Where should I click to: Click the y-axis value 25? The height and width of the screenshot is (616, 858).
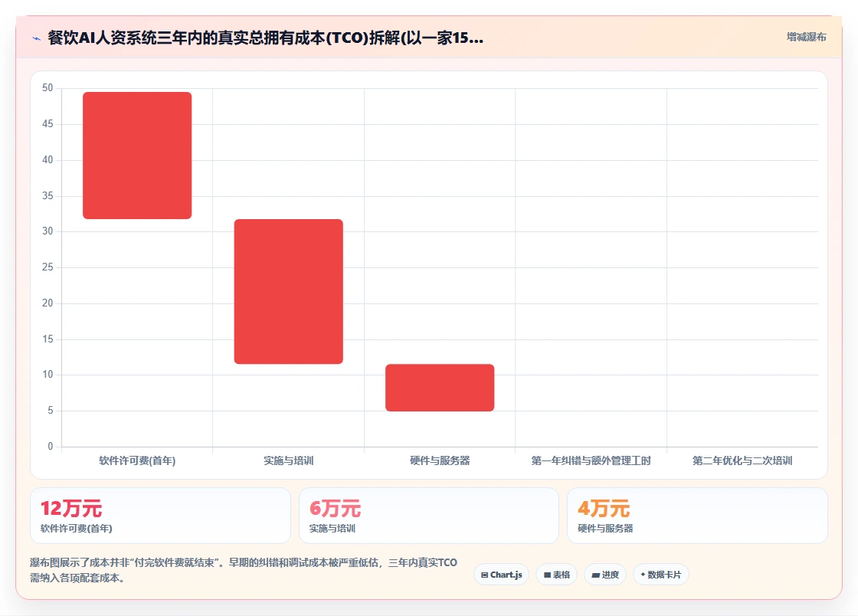(47, 267)
